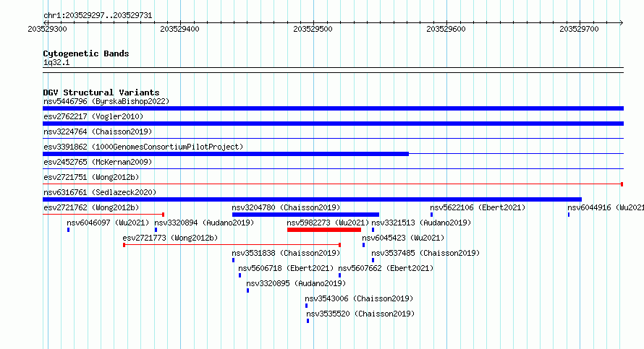Click ruler coordinate 203529600
The width and height of the screenshot is (644, 349).
coord(446,29)
